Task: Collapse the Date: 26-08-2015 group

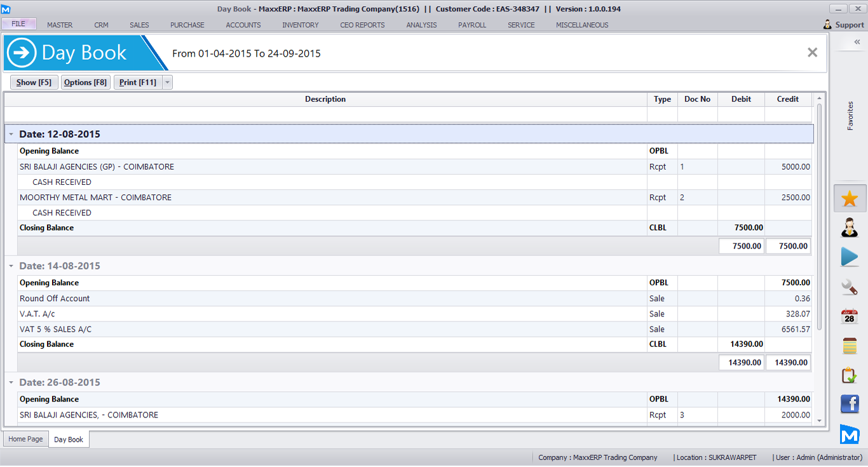Action: [11, 382]
